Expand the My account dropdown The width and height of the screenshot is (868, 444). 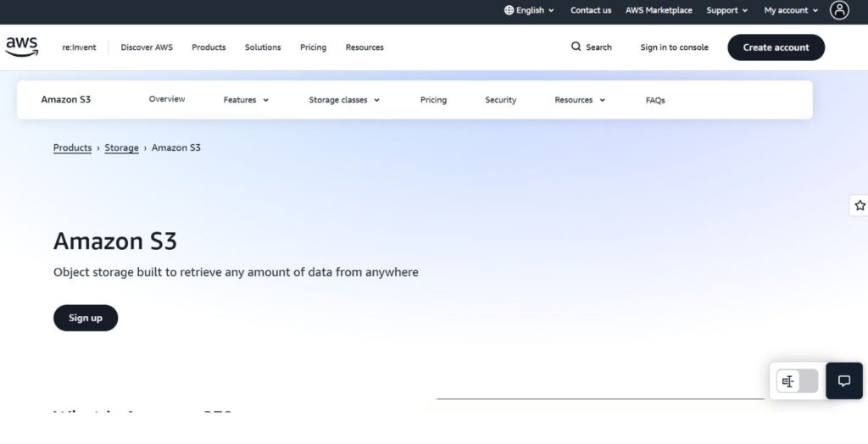(791, 10)
